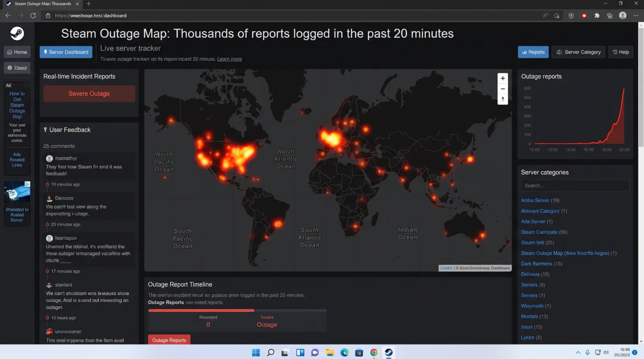The width and height of the screenshot is (644, 359).
Task: Open browser settings and more menu
Action: pyautogui.click(x=636, y=16)
